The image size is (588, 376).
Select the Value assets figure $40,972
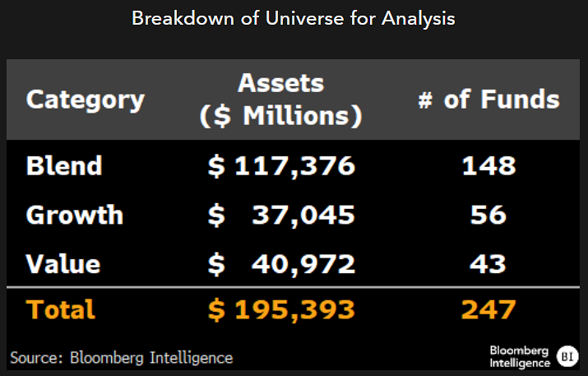(x=281, y=264)
